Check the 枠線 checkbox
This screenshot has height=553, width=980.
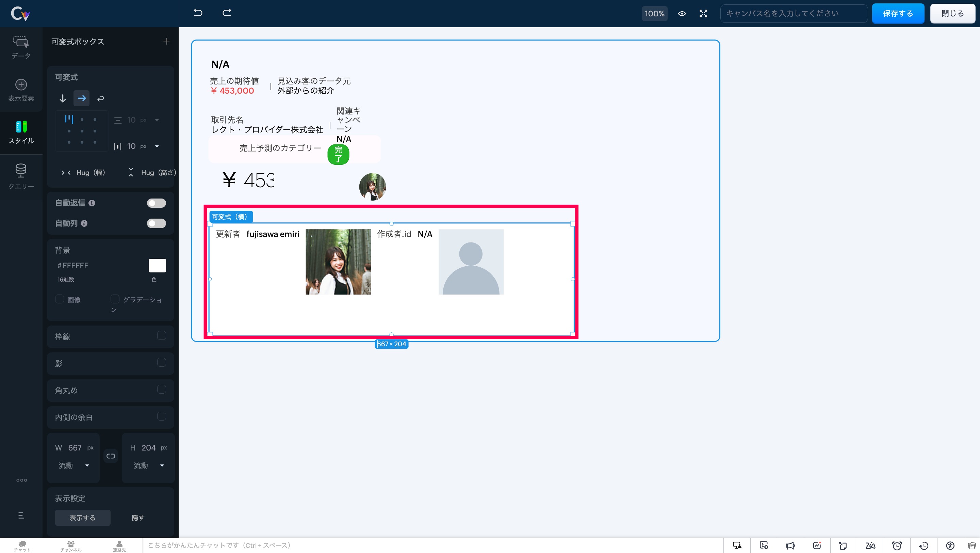(161, 336)
